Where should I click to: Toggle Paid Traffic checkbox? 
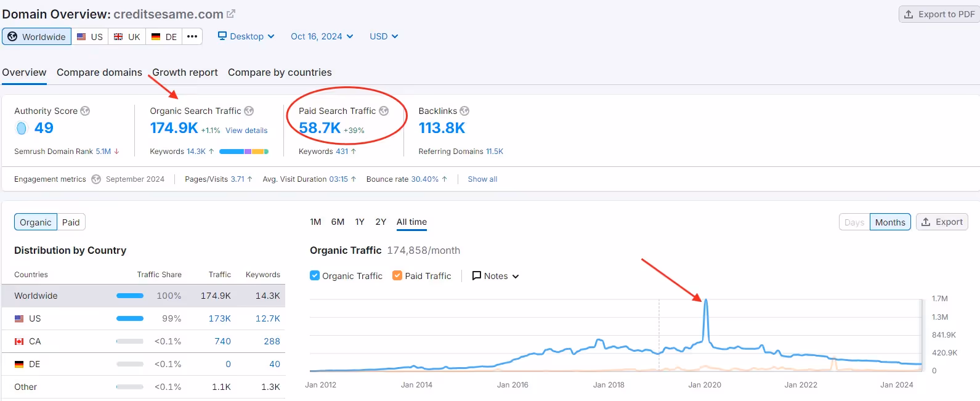click(397, 275)
